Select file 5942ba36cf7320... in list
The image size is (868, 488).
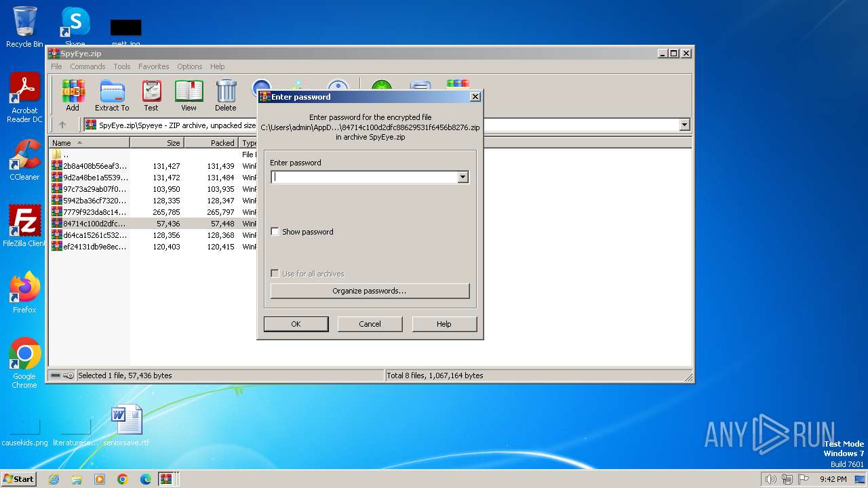point(90,201)
